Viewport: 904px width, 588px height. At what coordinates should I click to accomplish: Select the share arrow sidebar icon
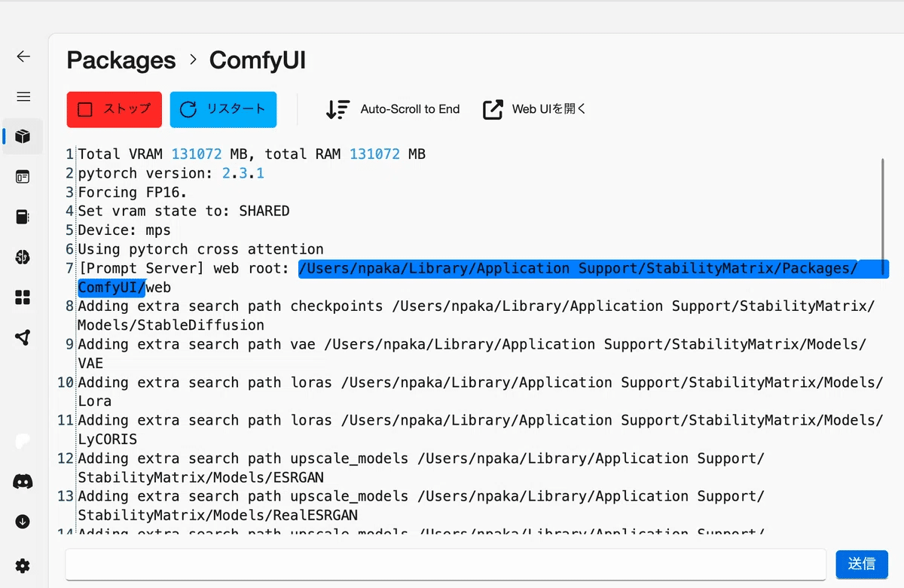(23, 337)
